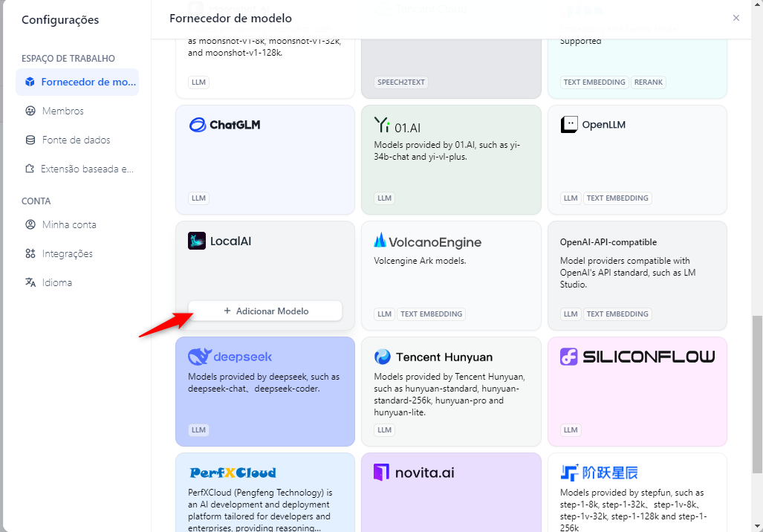
Task: Open Fonte de dados section
Action: [77, 140]
